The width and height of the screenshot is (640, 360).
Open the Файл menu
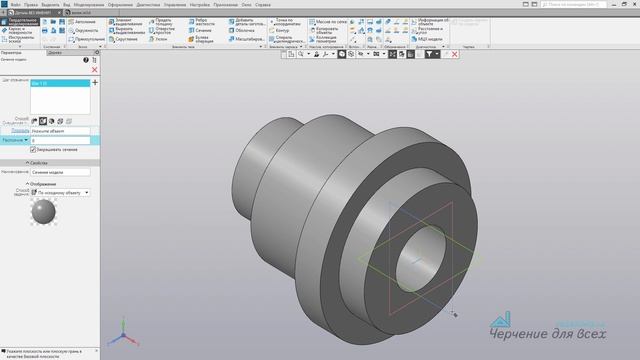(x=16, y=4)
